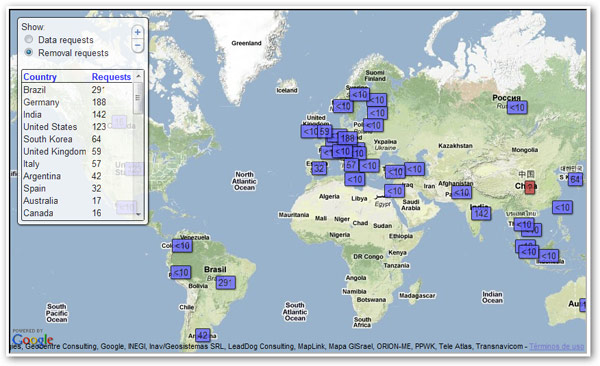Viewport: 600px width, 366px height.
Task: Select the Germany row in the list
Action: tap(78, 102)
